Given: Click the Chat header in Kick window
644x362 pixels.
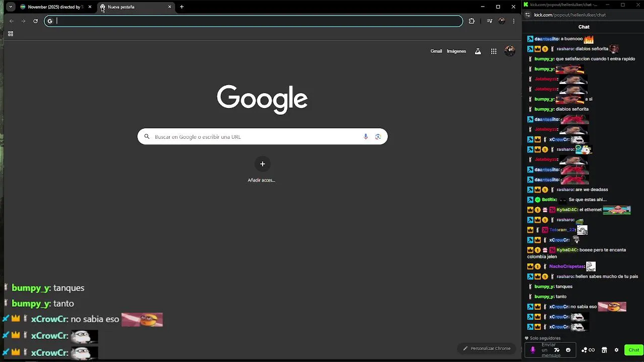Looking at the screenshot, I should point(584,27).
